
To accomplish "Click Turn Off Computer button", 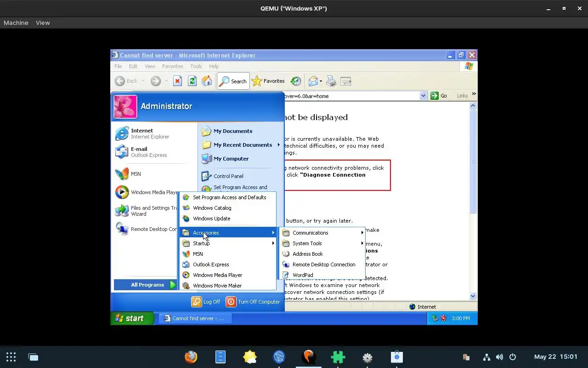I will pyautogui.click(x=253, y=302).
